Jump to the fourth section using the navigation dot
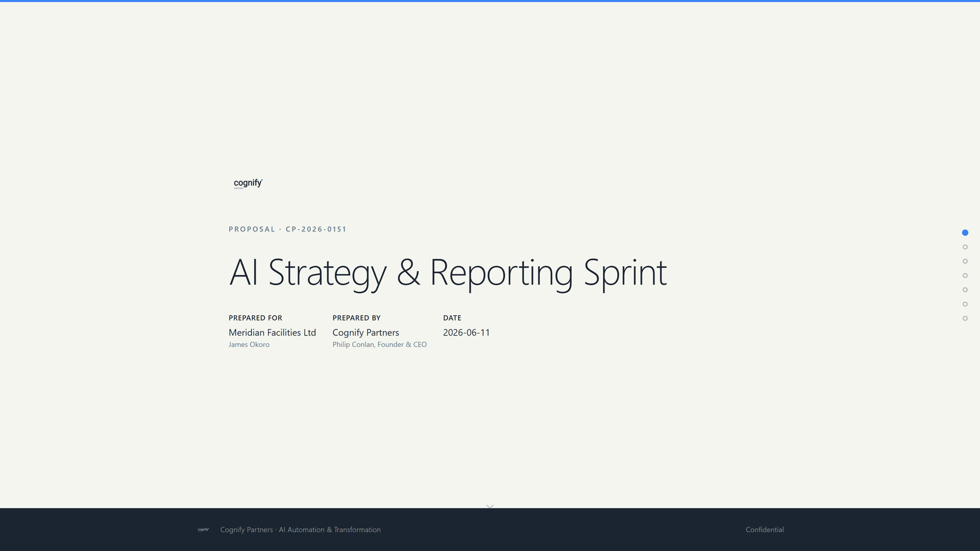This screenshot has height=551, width=980. (965, 275)
